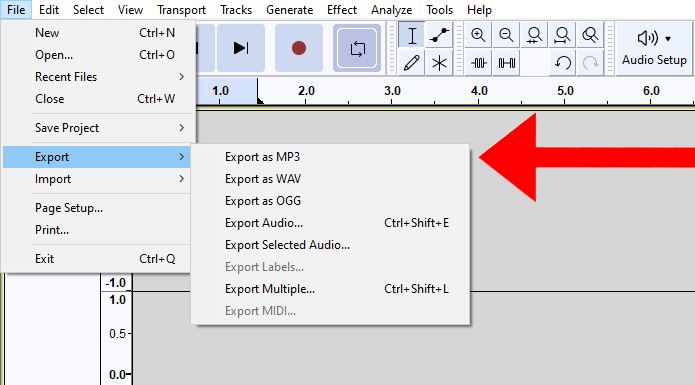Open the Help menu
Screen dimensions: 695x385
click(x=479, y=10)
